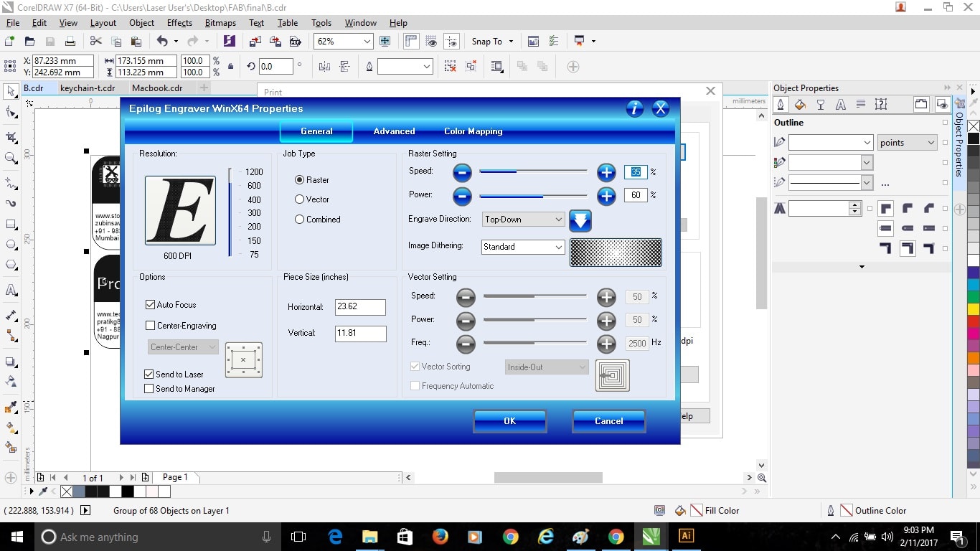Open the Epilog info help icon
This screenshot has height=551, width=980.
click(635, 108)
